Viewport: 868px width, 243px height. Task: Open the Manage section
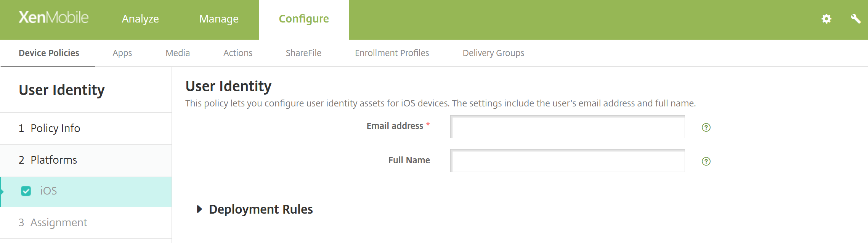click(219, 19)
